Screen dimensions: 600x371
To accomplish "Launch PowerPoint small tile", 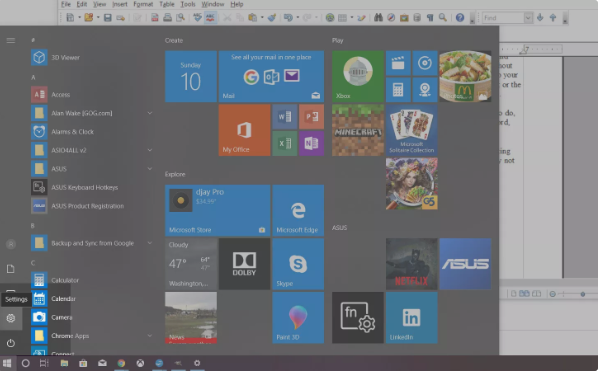I will click(311, 117).
